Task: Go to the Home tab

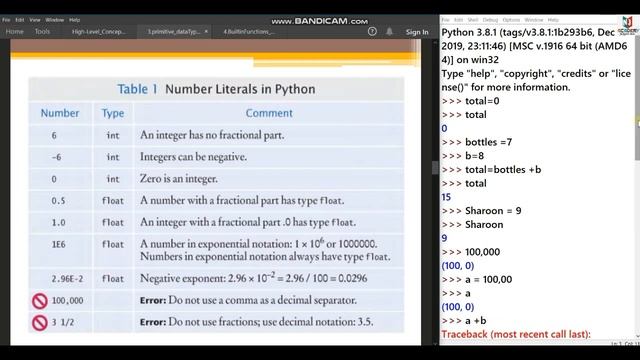Action: 15,31
